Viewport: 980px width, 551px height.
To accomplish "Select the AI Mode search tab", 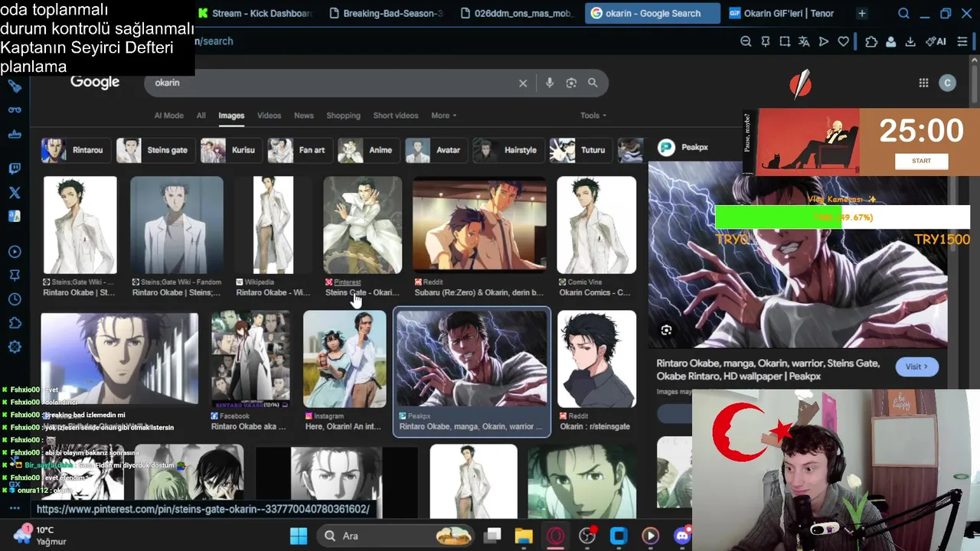I will point(168,116).
